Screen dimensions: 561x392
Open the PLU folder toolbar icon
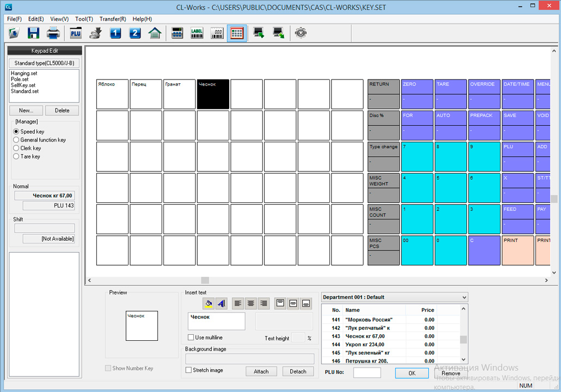(76, 33)
